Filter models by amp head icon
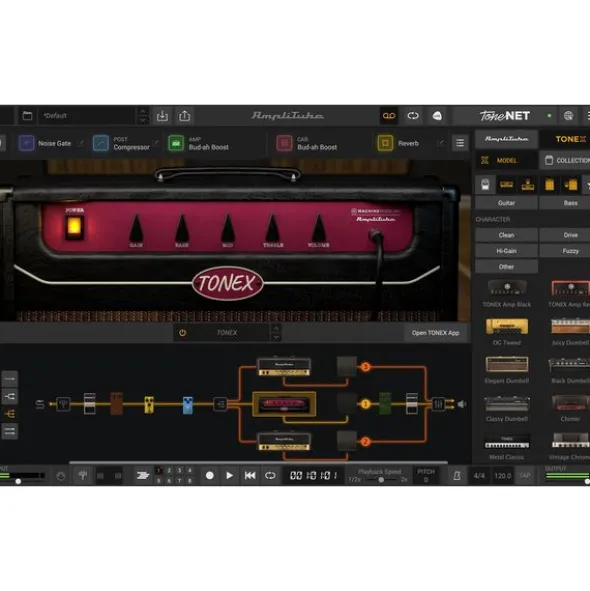The image size is (590, 591). click(506, 185)
